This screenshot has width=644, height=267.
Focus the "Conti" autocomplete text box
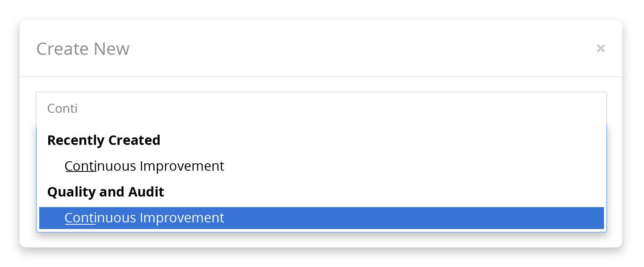click(x=321, y=108)
